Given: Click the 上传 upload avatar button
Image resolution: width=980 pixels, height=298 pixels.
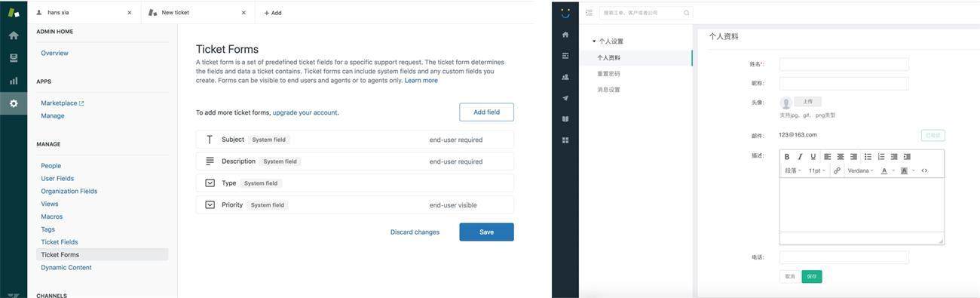Looking at the screenshot, I should [807, 101].
